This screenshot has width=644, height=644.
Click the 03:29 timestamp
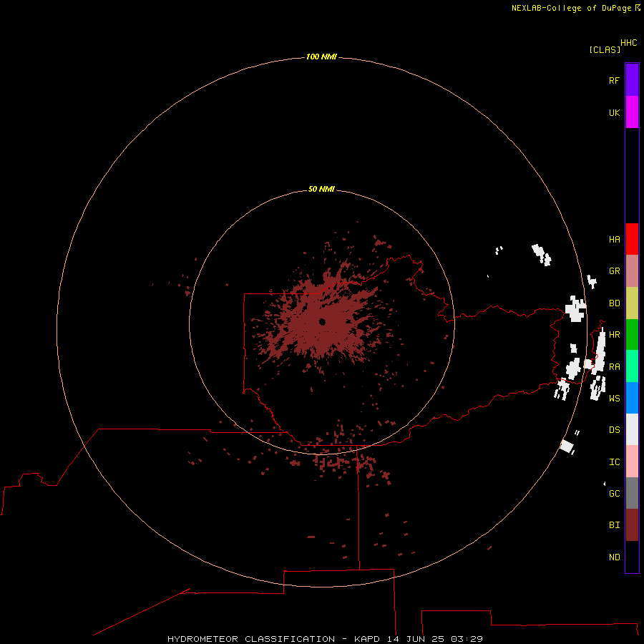(x=467, y=639)
